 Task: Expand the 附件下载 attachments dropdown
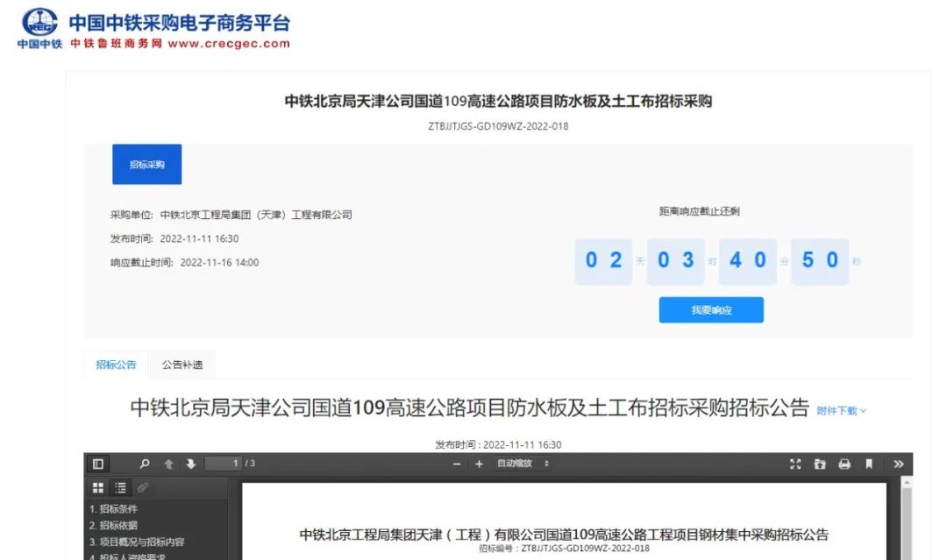842,411
